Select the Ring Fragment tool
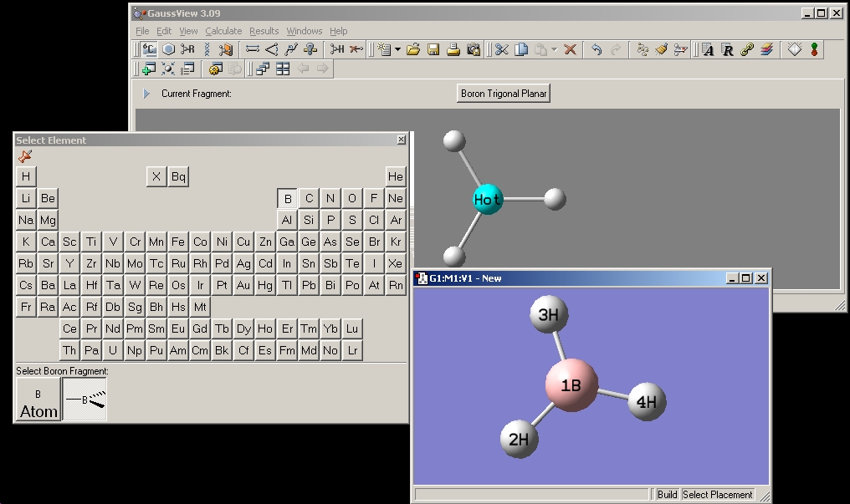 coord(168,50)
